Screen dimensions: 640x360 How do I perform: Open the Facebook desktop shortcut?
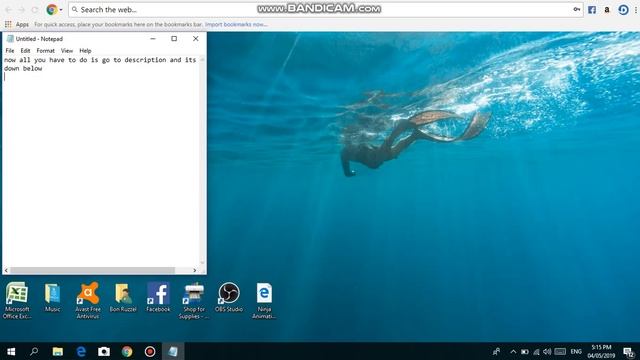(x=158, y=297)
